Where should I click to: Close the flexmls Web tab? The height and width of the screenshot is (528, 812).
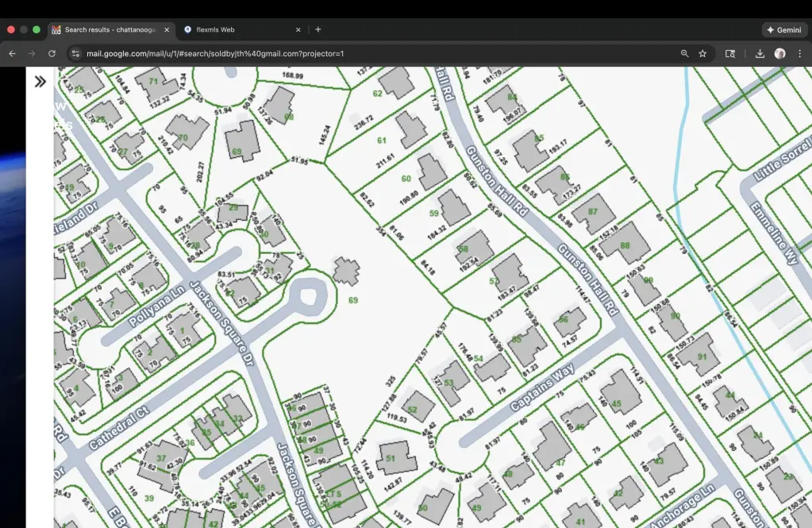tap(298, 29)
